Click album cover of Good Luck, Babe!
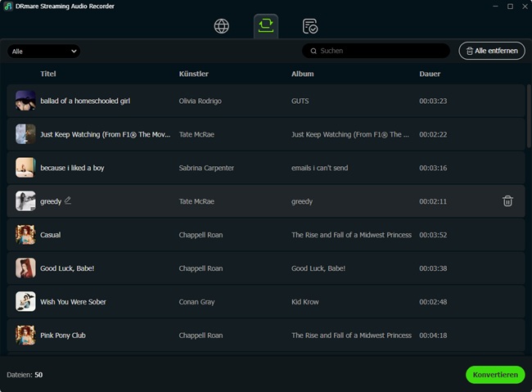Viewport: 532px width, 392px height. point(25,268)
